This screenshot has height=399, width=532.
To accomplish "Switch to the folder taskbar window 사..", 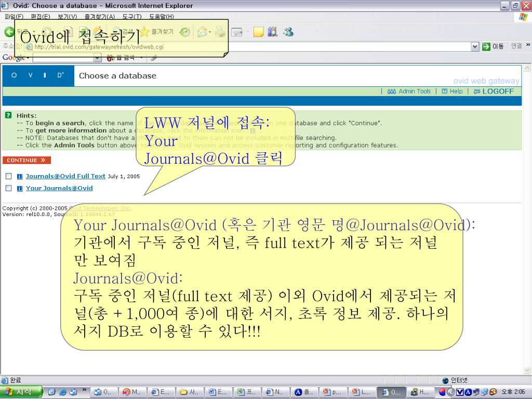I will (190, 392).
